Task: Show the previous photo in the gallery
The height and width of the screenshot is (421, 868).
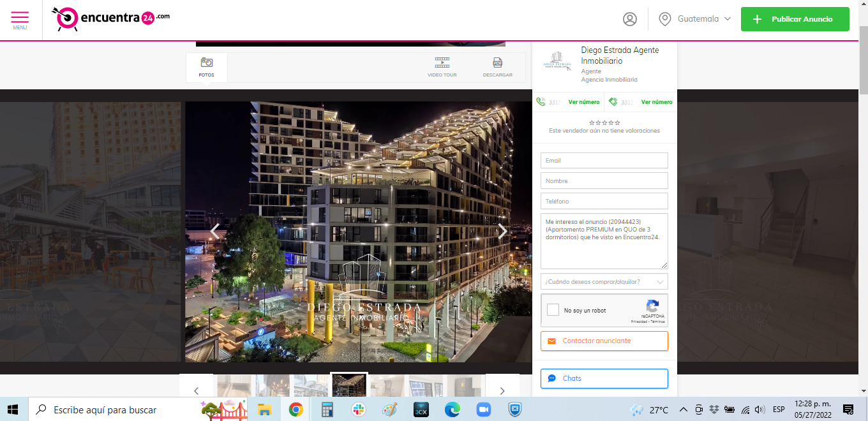Action: [x=215, y=231]
